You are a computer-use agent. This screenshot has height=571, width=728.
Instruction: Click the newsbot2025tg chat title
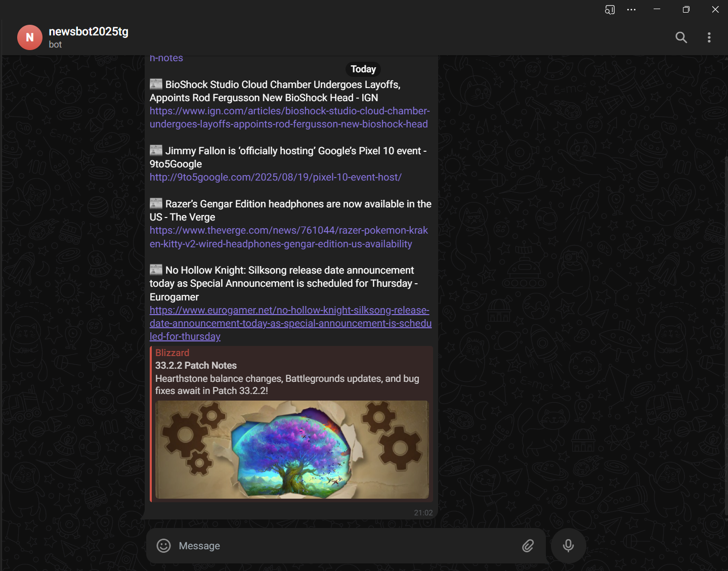pyautogui.click(x=89, y=31)
